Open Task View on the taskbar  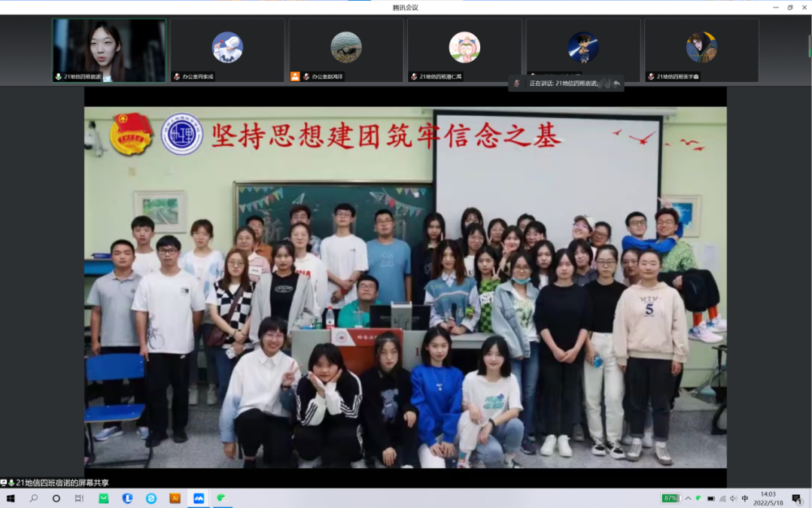[79, 498]
